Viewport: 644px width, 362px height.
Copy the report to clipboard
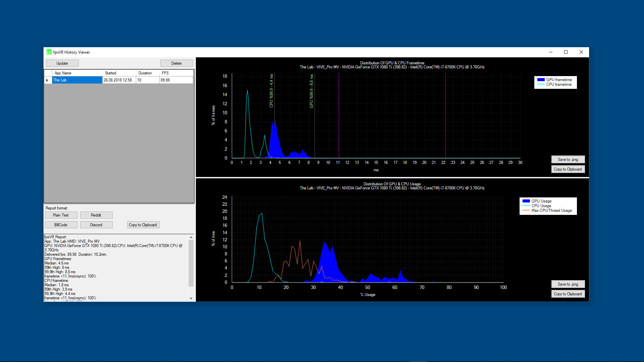coord(143,225)
